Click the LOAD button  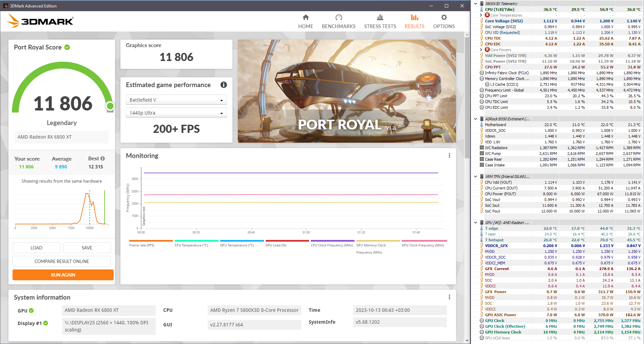pyautogui.click(x=36, y=248)
